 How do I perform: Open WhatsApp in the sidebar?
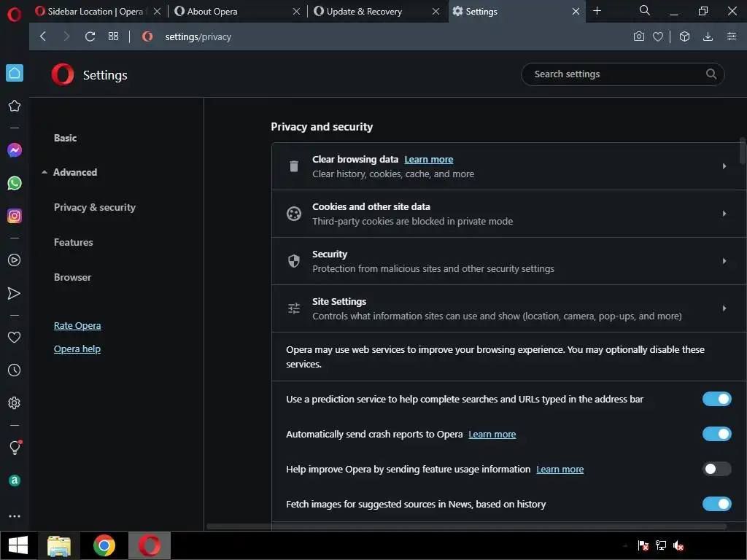tap(15, 183)
